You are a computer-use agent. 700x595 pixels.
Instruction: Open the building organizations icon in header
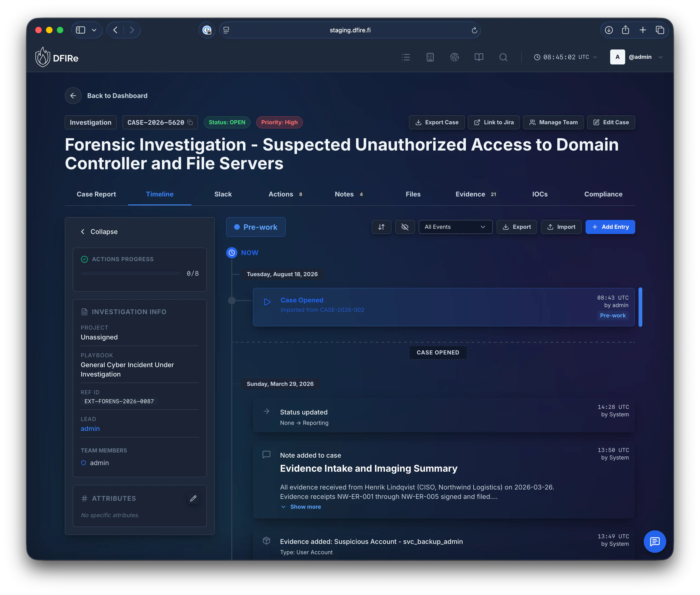[x=430, y=57]
